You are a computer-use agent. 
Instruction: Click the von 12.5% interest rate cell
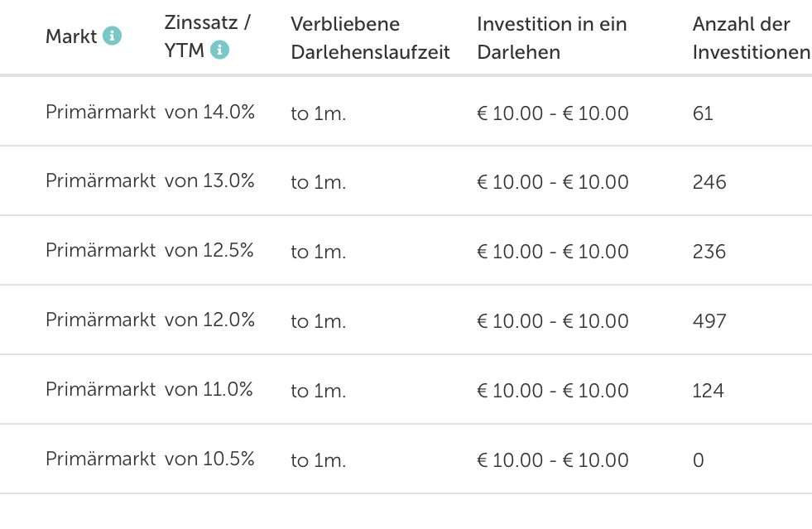pos(209,251)
